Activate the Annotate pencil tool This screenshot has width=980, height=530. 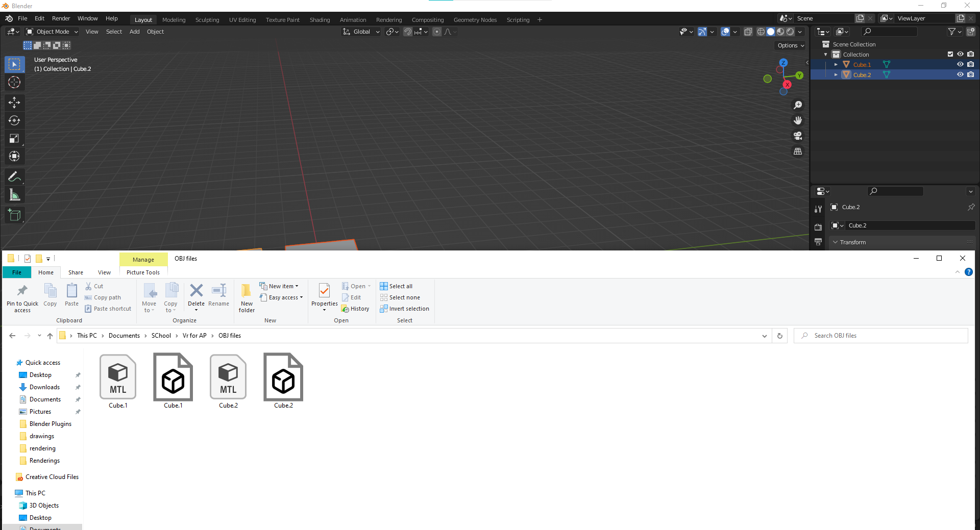(14, 177)
